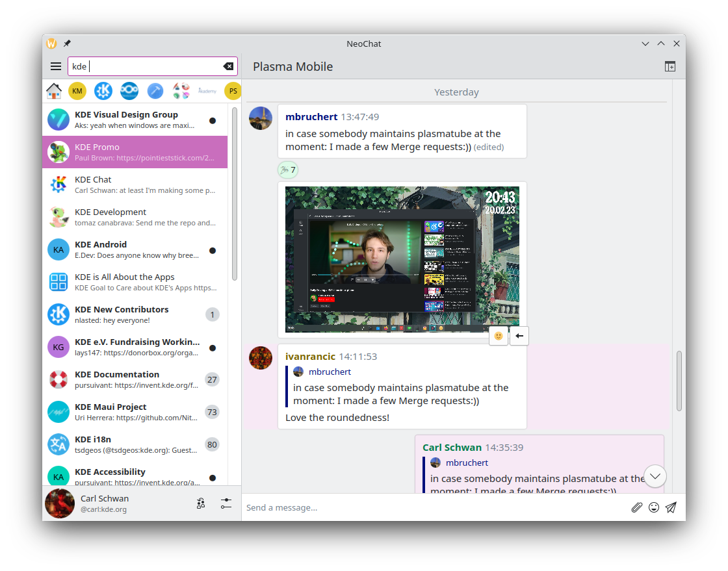Click mbruchert name in ivanrancic's quoted reply
The image size is (728, 571).
pyautogui.click(x=330, y=372)
